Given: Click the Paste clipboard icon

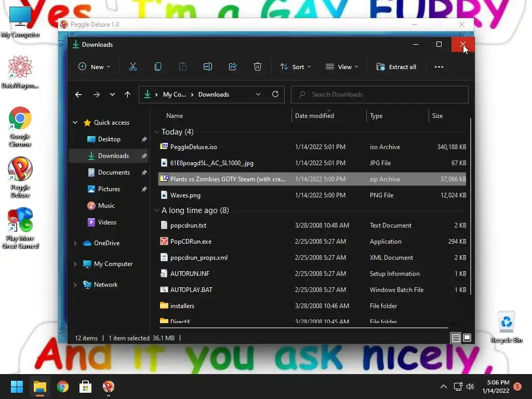Looking at the screenshot, I should point(182,67).
